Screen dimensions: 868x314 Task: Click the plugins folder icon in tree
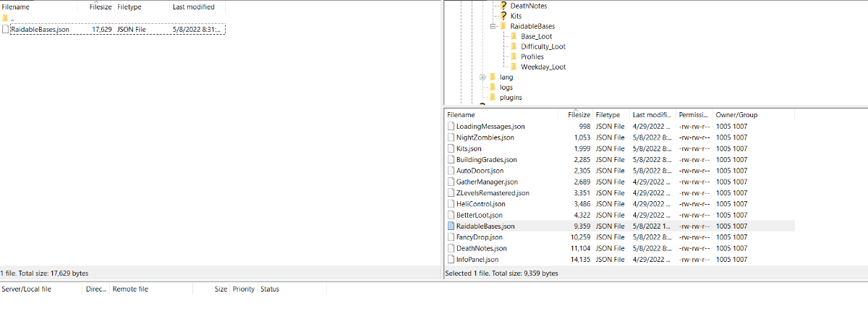tap(493, 98)
